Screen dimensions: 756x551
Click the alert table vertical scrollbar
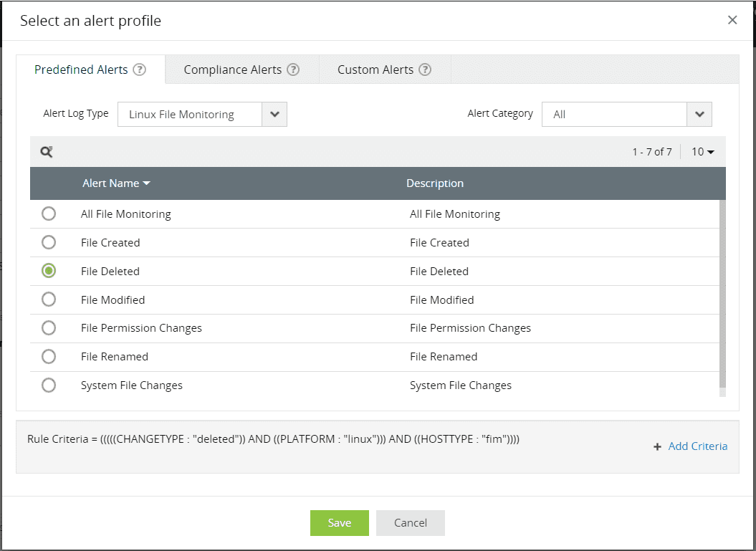pos(722,294)
